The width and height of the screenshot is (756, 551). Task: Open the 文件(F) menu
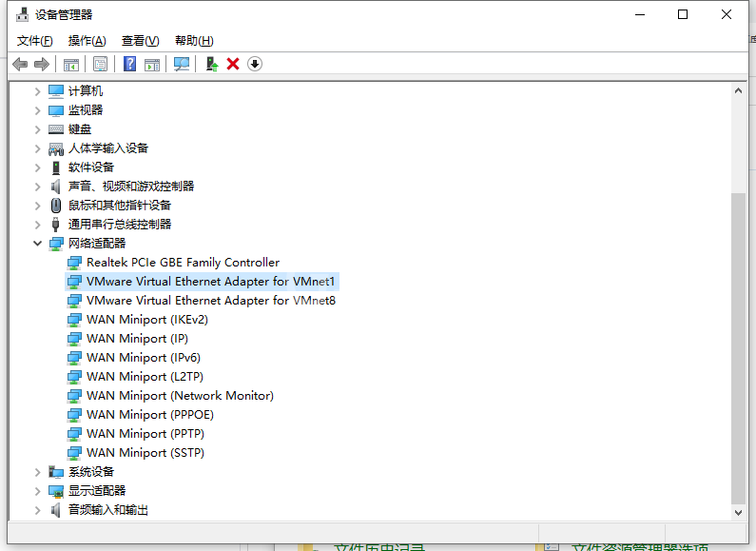click(35, 41)
